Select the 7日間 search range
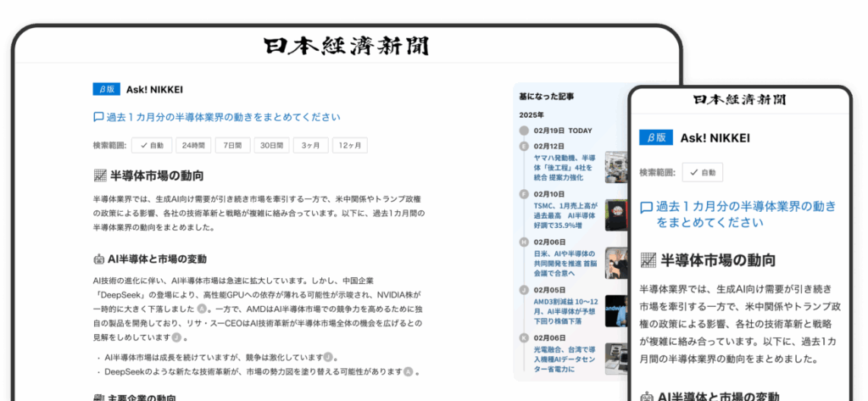This screenshot has width=868, height=401. click(232, 146)
